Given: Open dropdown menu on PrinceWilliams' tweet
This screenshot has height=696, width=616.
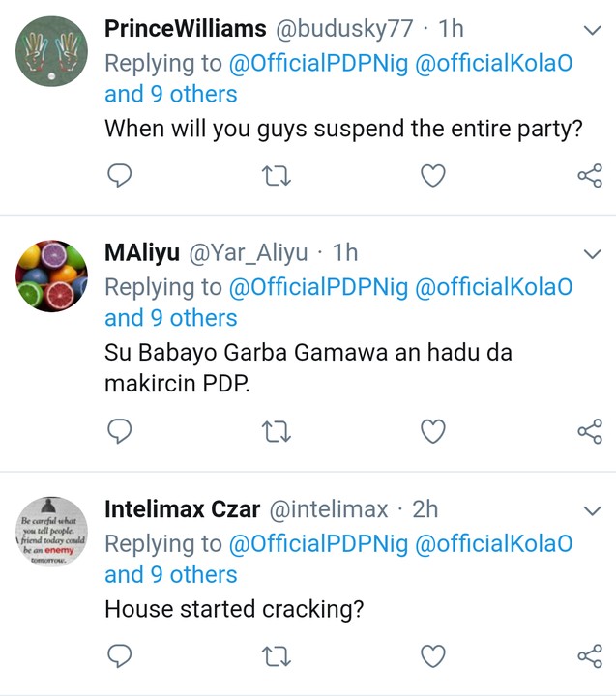Looking at the screenshot, I should (591, 30).
